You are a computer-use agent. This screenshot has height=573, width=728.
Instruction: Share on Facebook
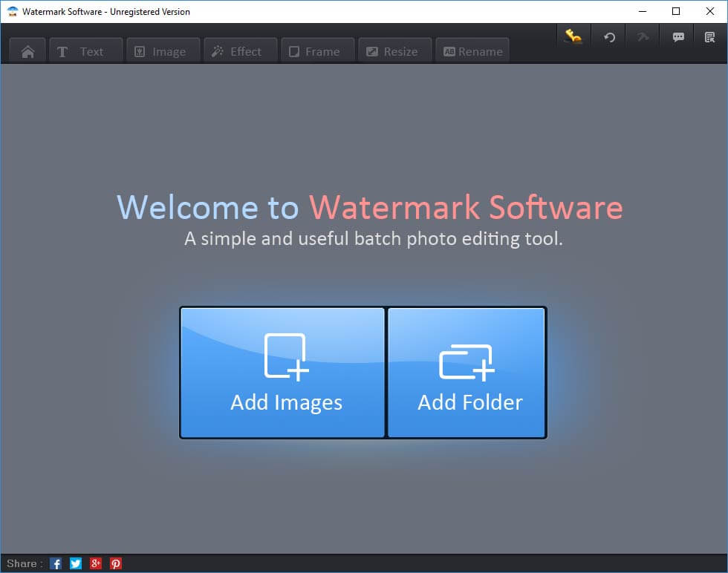tap(56, 563)
